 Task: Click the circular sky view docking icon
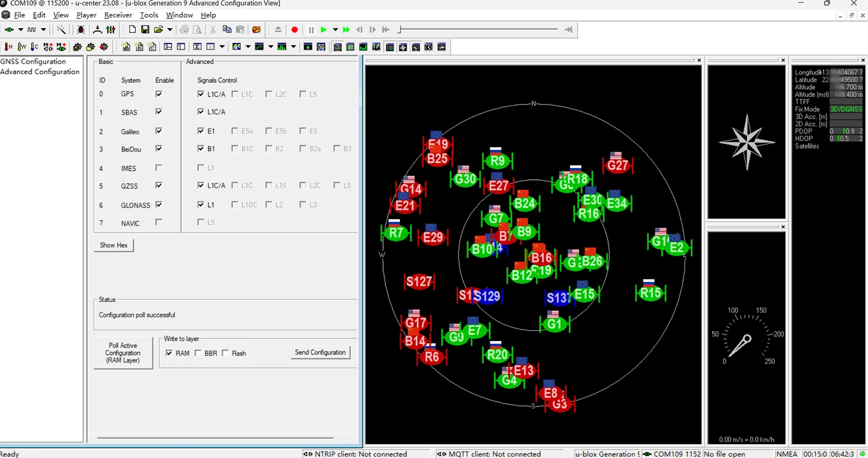(x=337, y=47)
